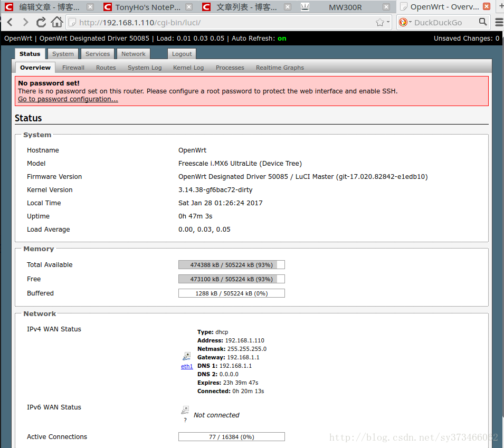Open the Processes sub-tab
The image size is (504, 448).
tap(230, 68)
